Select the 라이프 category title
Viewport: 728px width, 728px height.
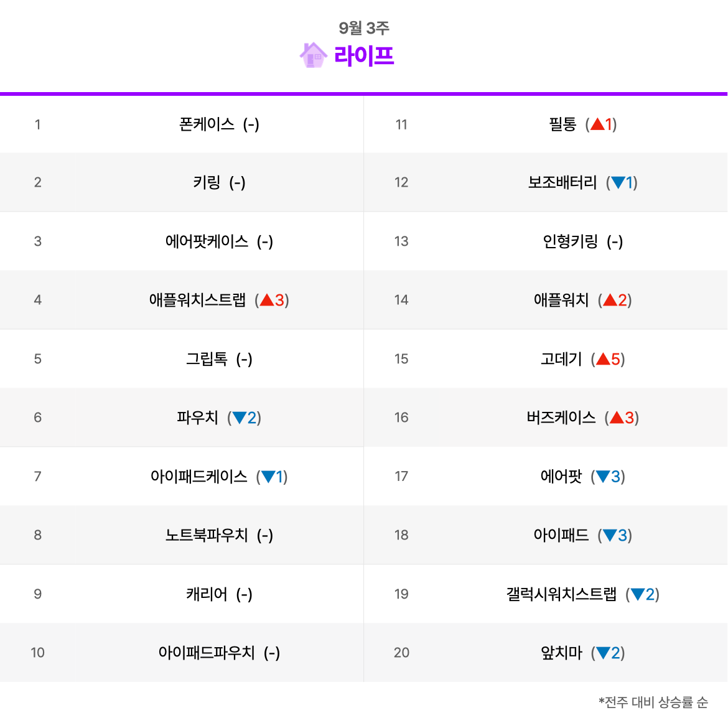(x=364, y=56)
